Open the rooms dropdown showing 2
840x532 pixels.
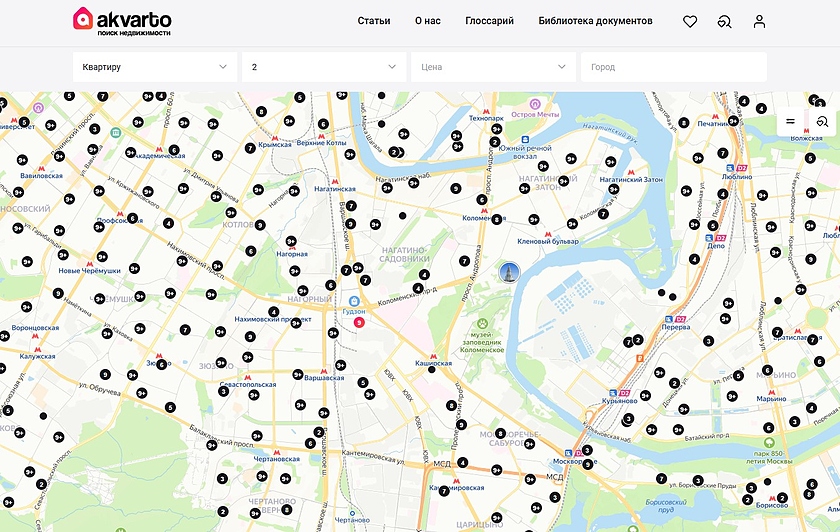pyautogui.click(x=323, y=67)
